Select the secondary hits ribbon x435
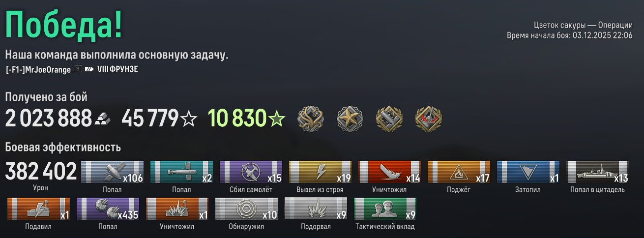Viewport: 644px width, 238px height. click(108, 208)
